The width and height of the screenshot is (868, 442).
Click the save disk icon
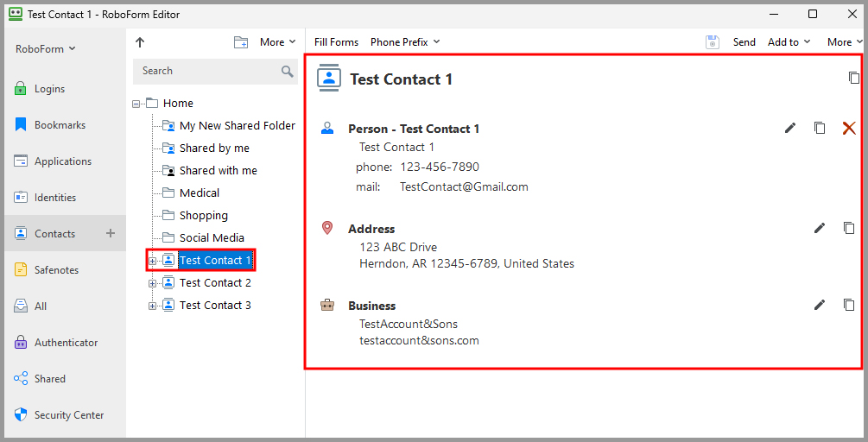click(713, 42)
